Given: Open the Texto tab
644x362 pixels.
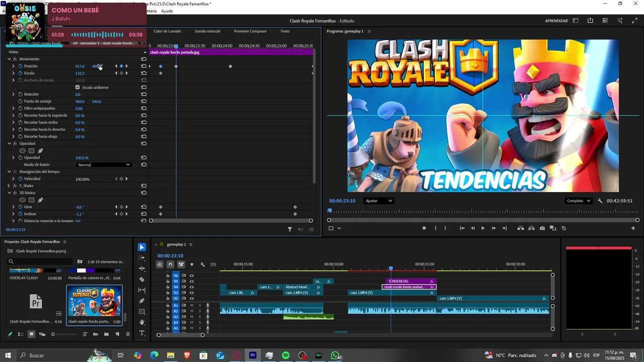Looking at the screenshot, I should coord(285,31).
